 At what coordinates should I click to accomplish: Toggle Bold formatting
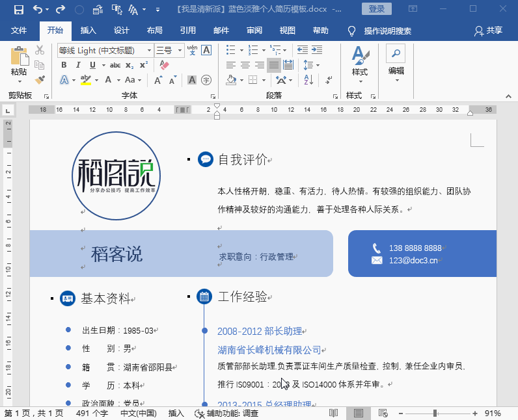click(x=64, y=65)
